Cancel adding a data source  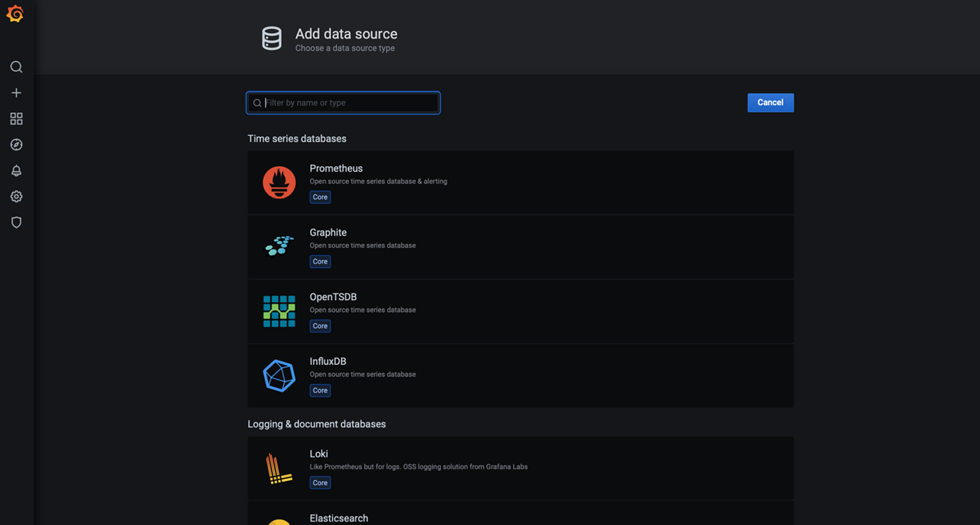(x=770, y=103)
